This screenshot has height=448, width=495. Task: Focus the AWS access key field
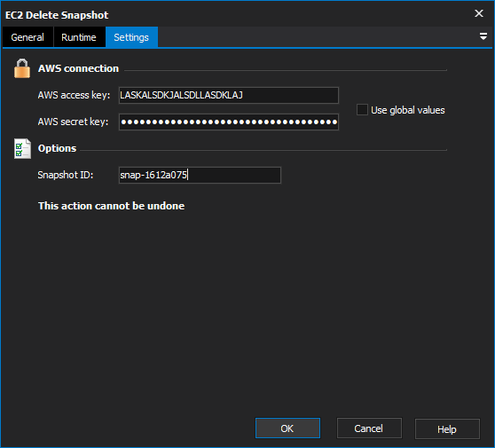[x=229, y=95]
